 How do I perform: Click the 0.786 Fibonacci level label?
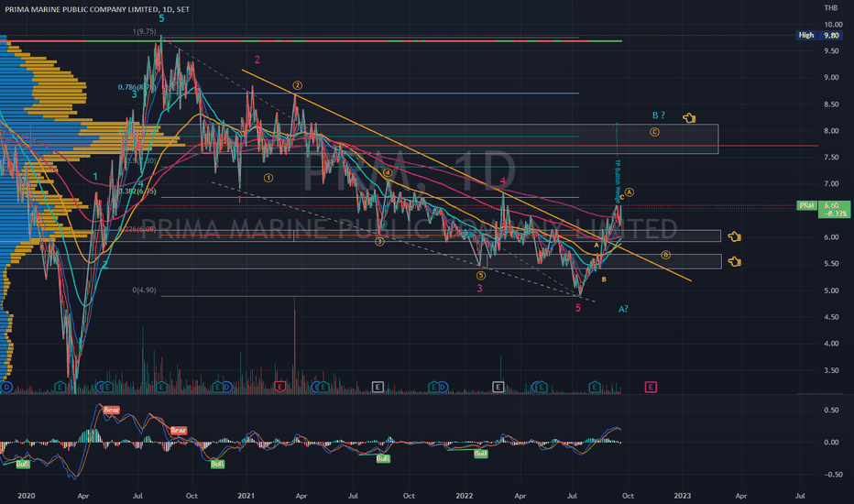[137, 87]
